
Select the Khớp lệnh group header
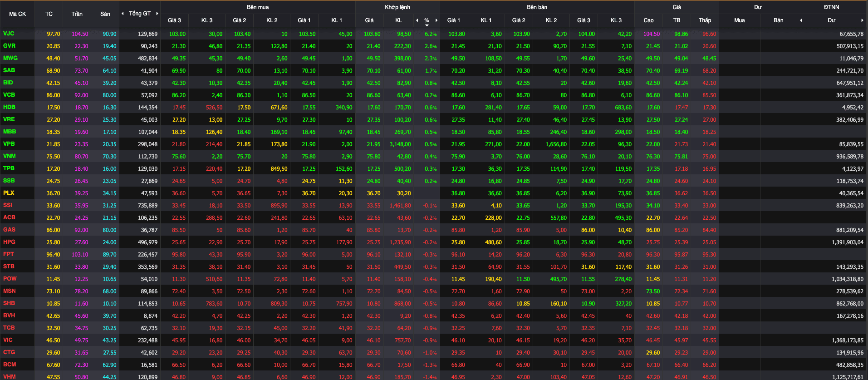click(397, 7)
